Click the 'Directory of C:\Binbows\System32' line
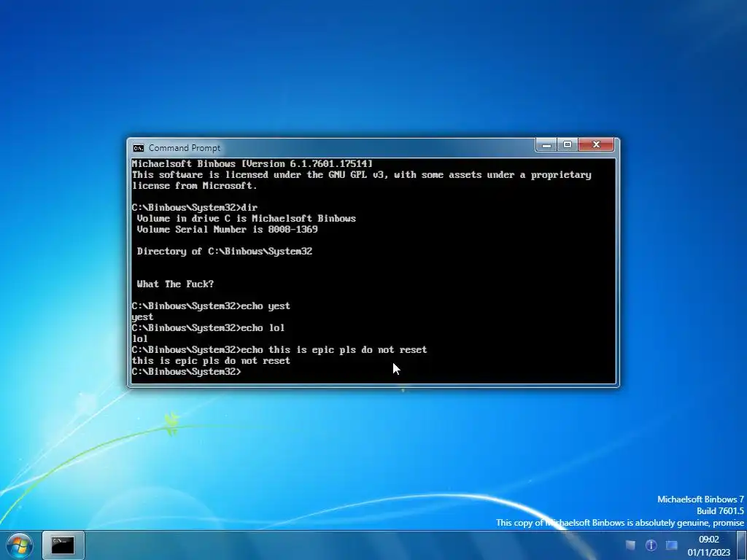747x560 pixels. point(225,252)
